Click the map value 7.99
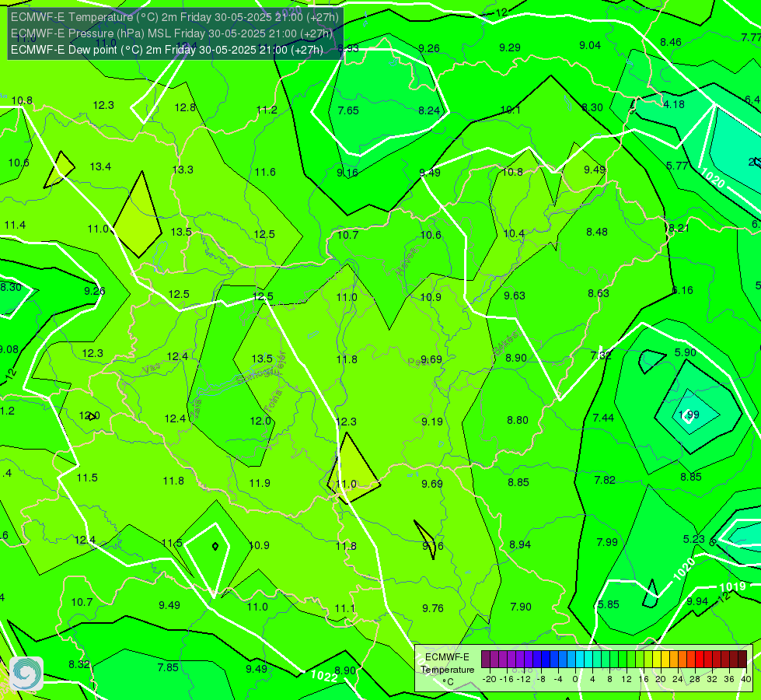The width and height of the screenshot is (761, 700). tap(607, 542)
